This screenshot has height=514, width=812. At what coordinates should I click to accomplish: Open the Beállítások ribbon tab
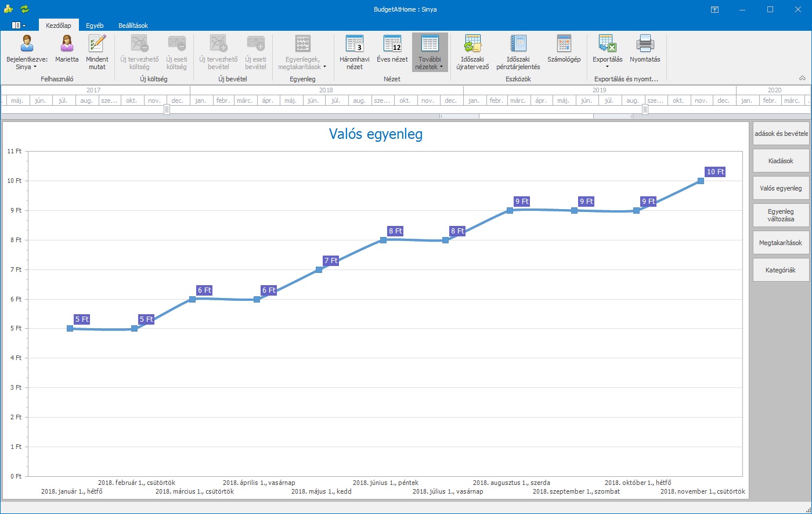(x=133, y=26)
